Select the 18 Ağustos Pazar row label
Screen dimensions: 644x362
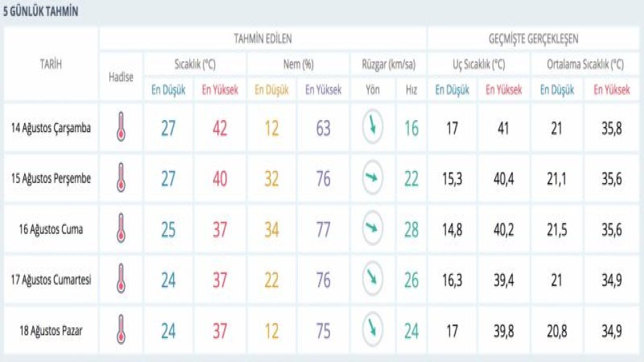(x=51, y=331)
